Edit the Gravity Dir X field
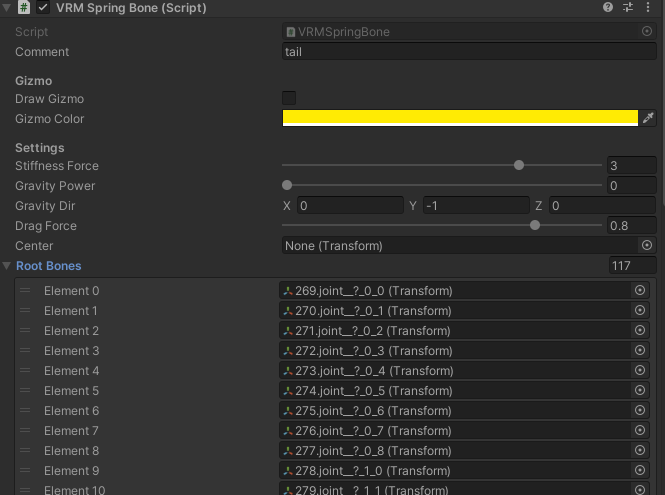665x495 pixels. coord(350,206)
